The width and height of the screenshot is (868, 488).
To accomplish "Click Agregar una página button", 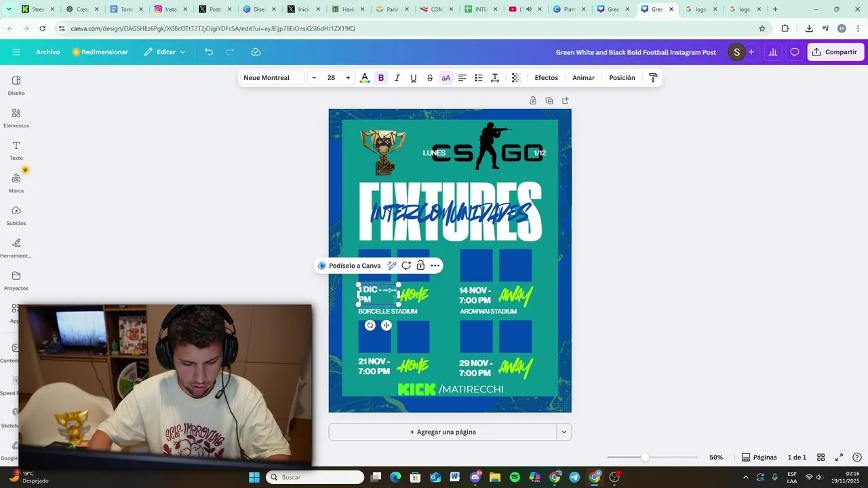I will point(443,432).
